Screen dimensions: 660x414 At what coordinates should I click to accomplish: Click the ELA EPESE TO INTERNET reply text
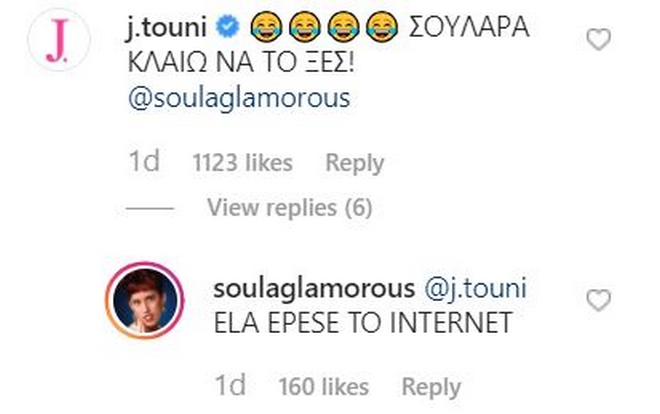tap(363, 324)
